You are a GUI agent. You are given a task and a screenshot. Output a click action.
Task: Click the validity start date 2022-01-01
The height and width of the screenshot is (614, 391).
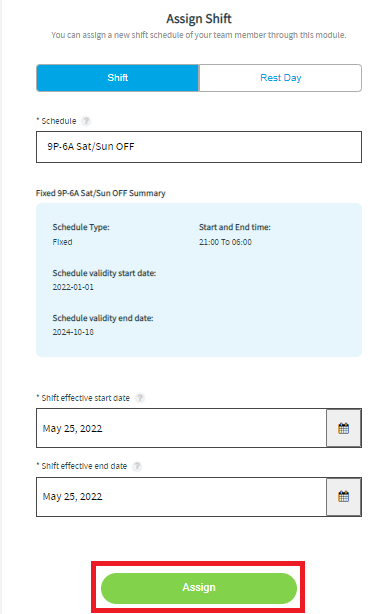(73, 287)
